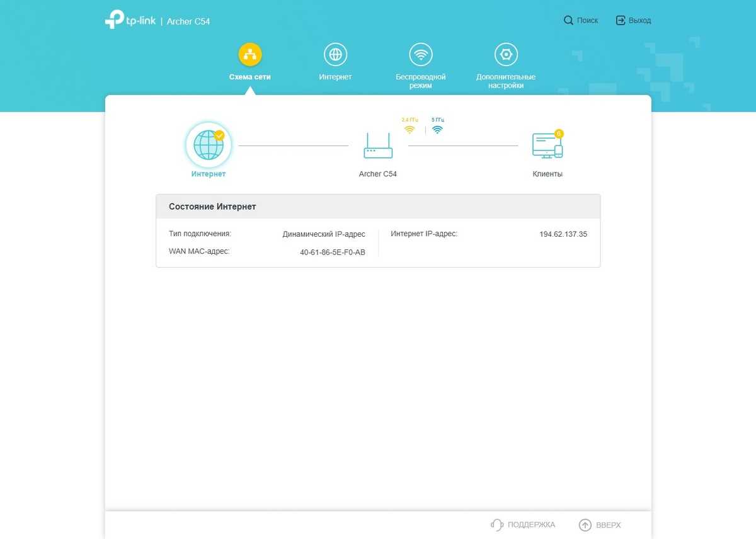
Task: Open the Беспроводной режим Wi-Fi icon
Action: pos(420,55)
